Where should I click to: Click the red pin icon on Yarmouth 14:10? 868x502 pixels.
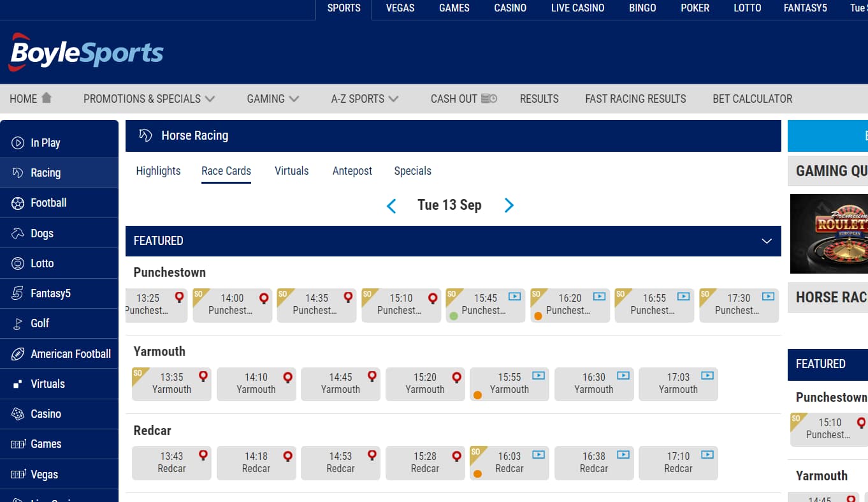pyautogui.click(x=287, y=377)
